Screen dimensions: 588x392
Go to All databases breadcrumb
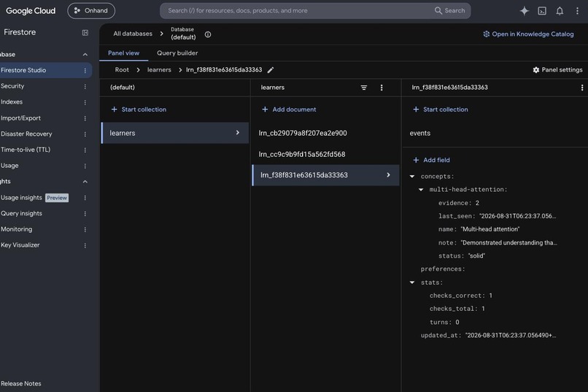133,34
